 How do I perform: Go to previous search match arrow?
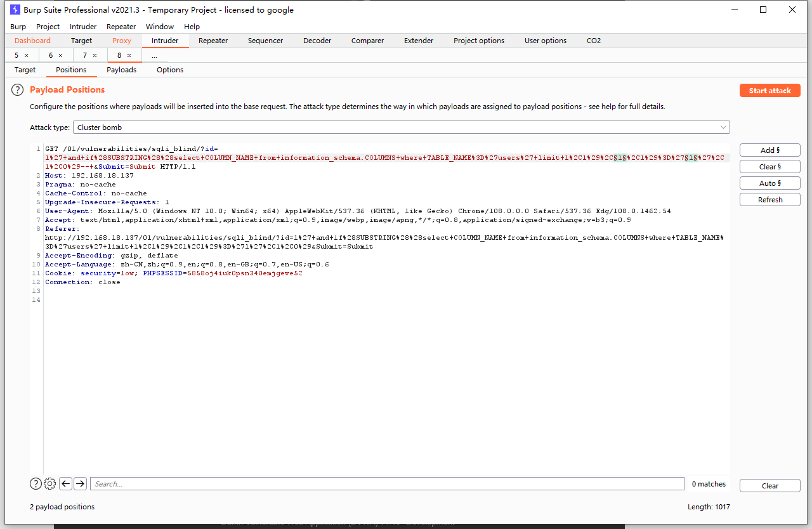pos(65,484)
